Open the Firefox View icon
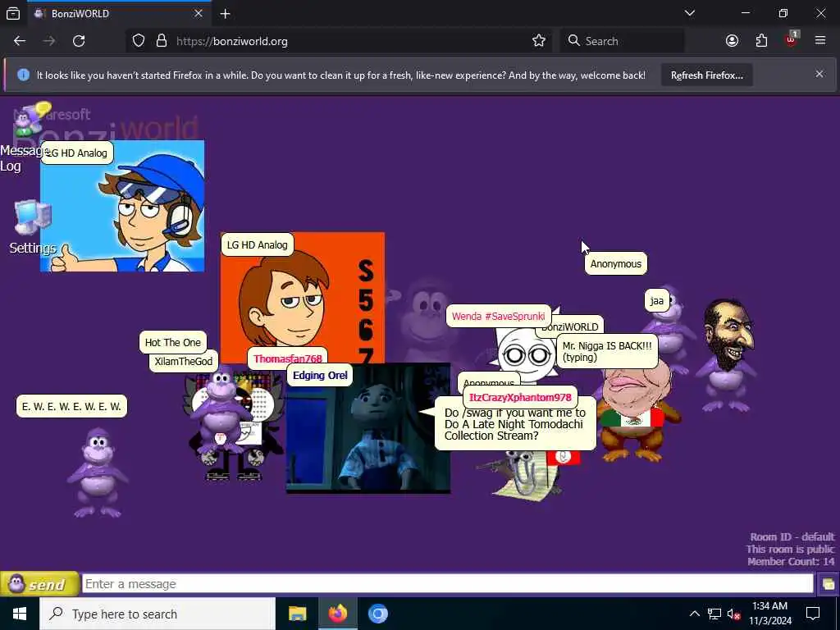Image resolution: width=840 pixels, height=630 pixels. click(13, 13)
